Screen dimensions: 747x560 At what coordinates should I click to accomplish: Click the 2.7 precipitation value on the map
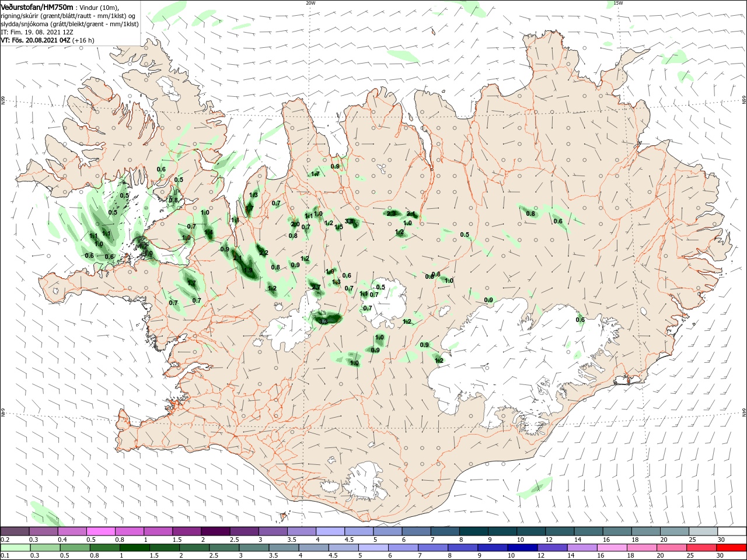click(x=316, y=287)
